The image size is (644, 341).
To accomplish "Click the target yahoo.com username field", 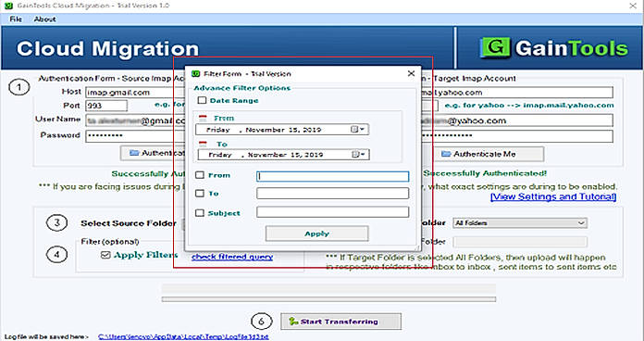I will pyautogui.click(x=516, y=120).
